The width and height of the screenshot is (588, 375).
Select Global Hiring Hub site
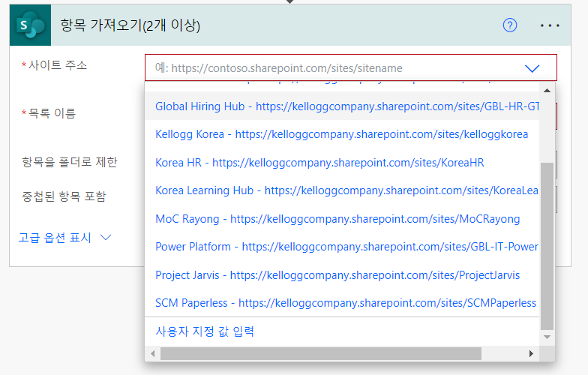point(342,106)
